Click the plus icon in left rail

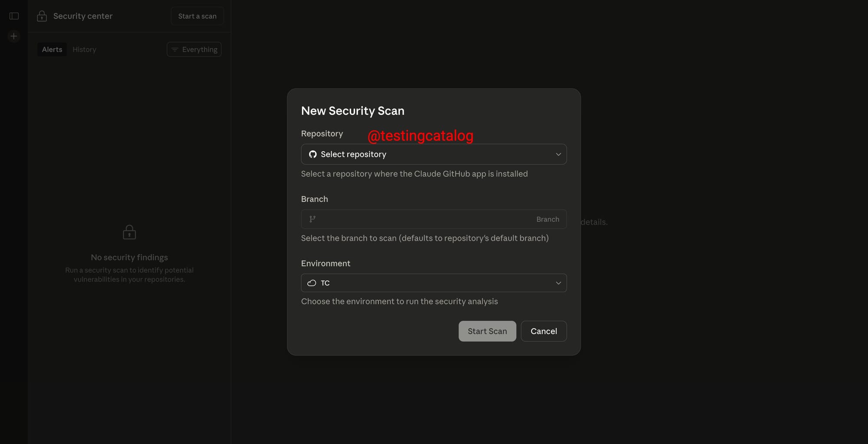(x=14, y=36)
